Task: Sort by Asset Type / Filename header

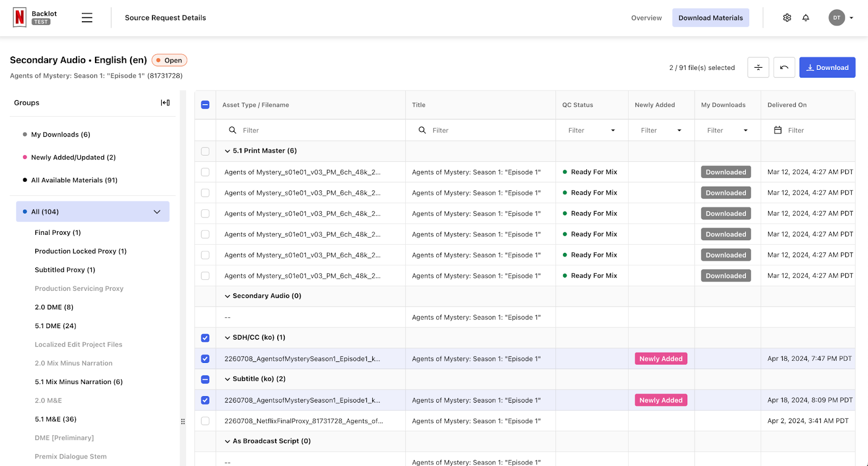Action: point(256,105)
